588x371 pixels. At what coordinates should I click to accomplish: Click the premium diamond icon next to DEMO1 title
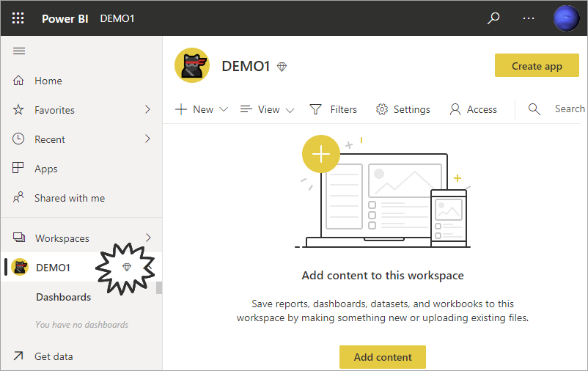pyautogui.click(x=282, y=67)
